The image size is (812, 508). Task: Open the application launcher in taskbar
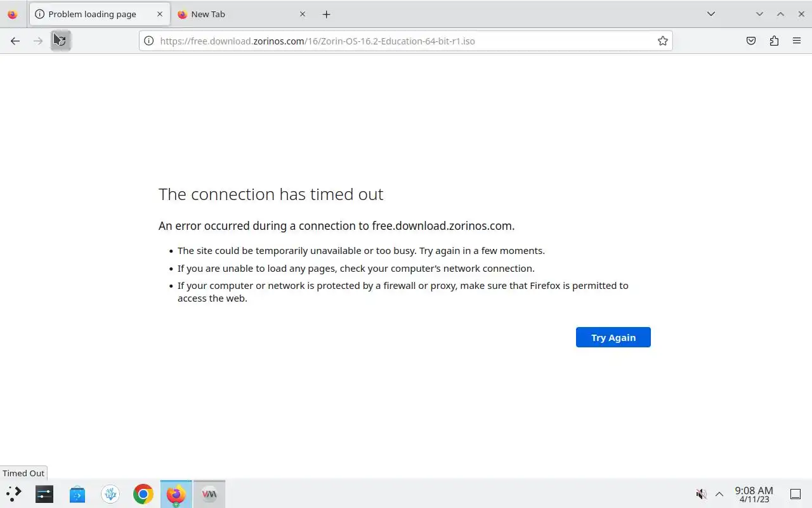click(14, 494)
